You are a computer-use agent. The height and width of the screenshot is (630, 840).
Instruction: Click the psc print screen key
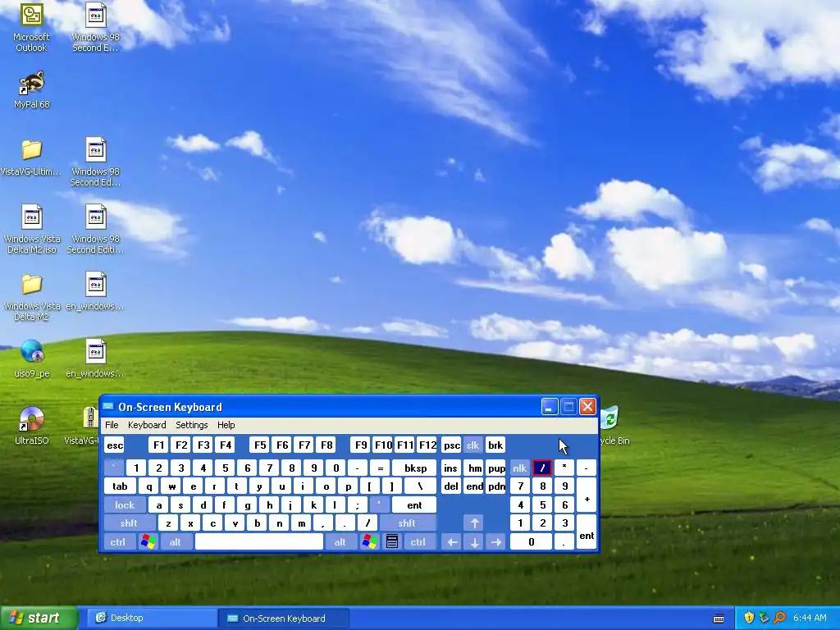tap(452, 445)
